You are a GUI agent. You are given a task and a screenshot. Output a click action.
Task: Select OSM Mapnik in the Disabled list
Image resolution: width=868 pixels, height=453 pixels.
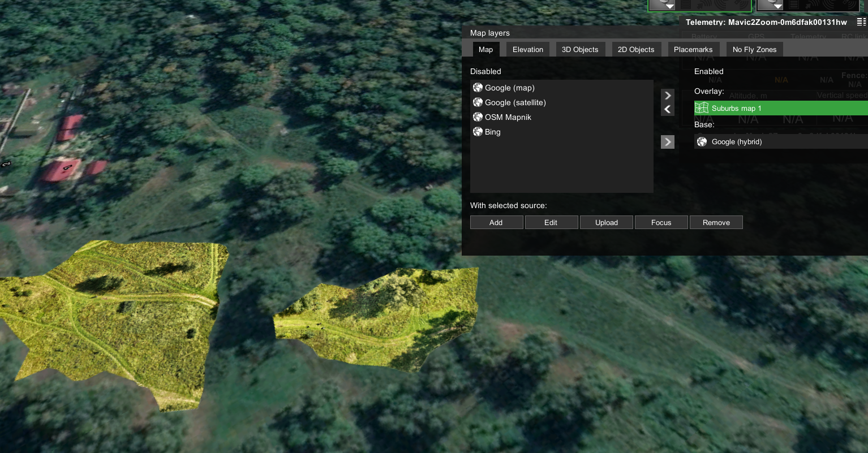coord(561,117)
